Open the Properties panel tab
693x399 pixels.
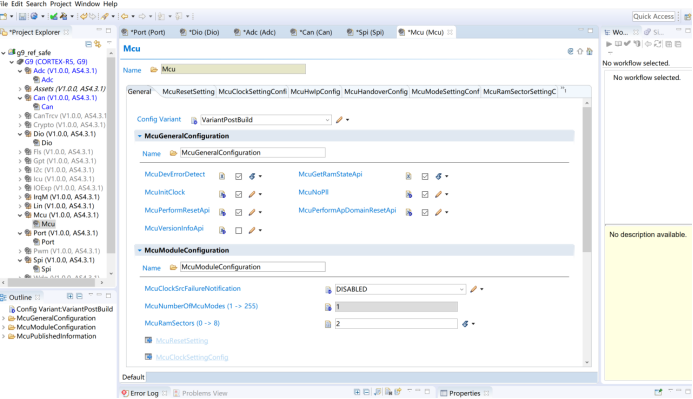(465, 393)
